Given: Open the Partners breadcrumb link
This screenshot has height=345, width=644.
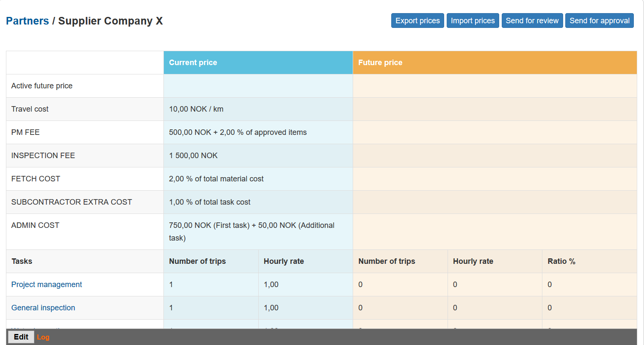Looking at the screenshot, I should coord(28,21).
